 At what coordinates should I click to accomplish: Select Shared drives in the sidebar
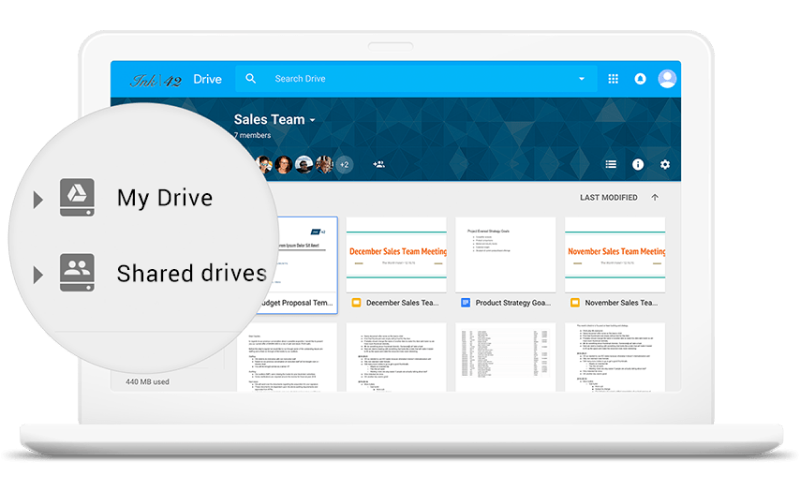click(192, 273)
